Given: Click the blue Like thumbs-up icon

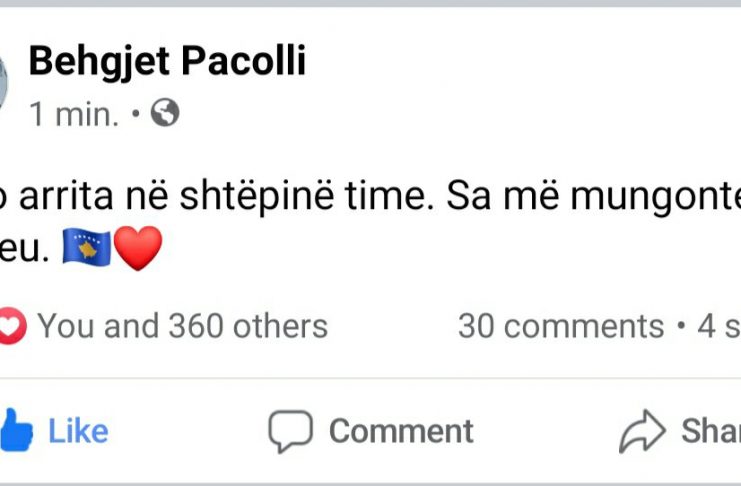Looking at the screenshot, I should 16,431.
